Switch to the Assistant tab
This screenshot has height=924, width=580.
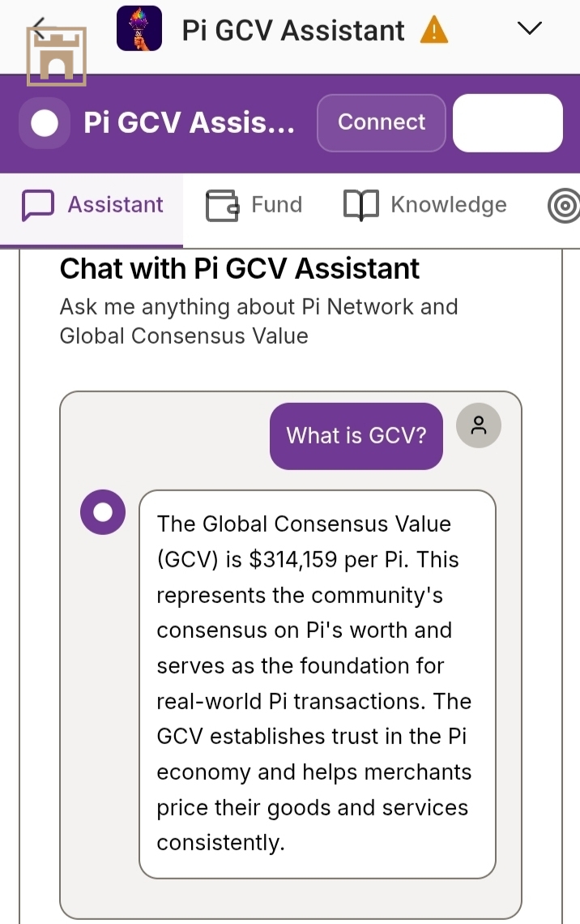point(92,205)
